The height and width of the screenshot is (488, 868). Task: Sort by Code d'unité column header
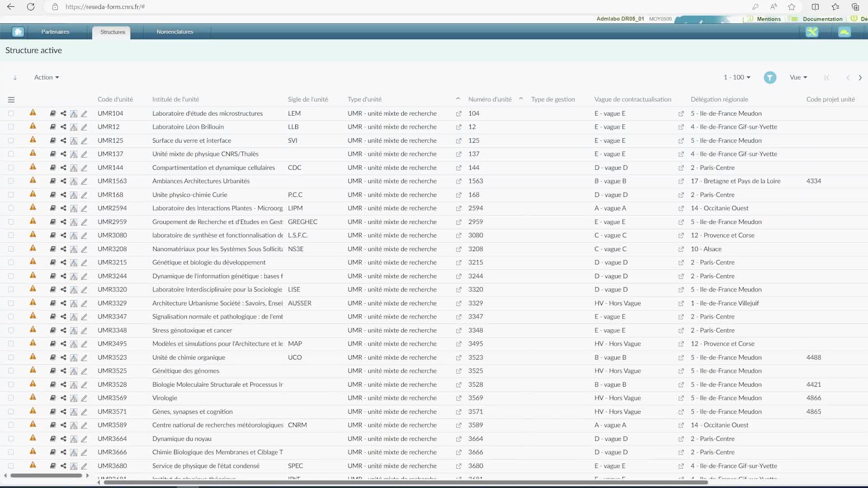point(115,99)
